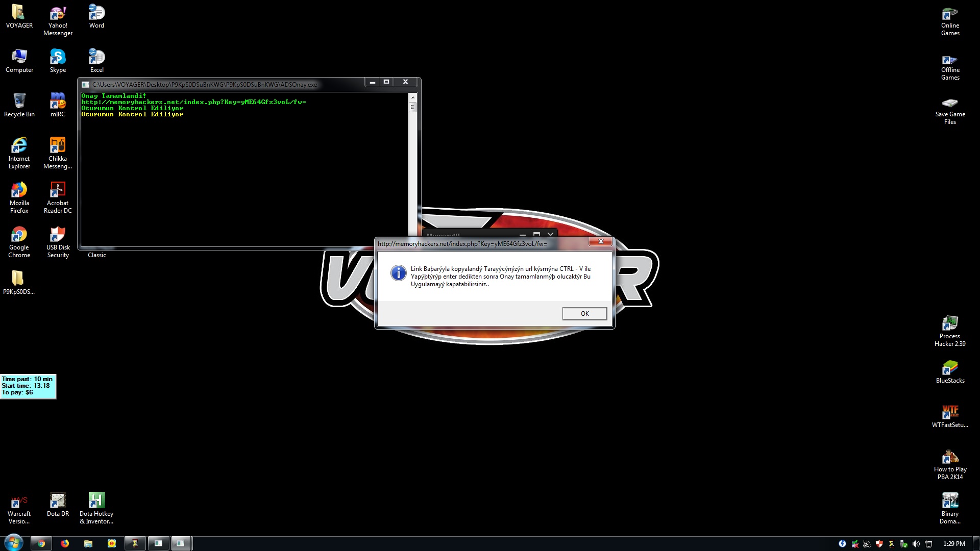This screenshot has height=551, width=980.
Task: Close the memoryhackers message dialog
Action: point(601,241)
